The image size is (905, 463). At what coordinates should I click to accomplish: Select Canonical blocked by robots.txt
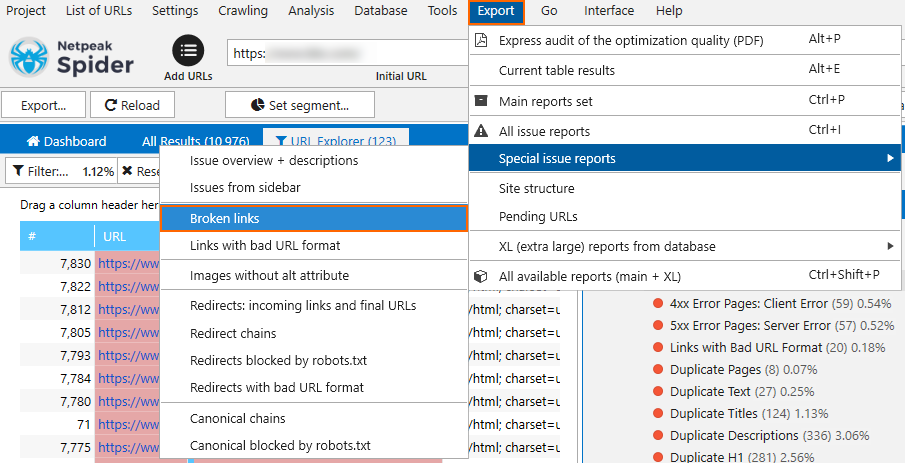(x=313, y=446)
